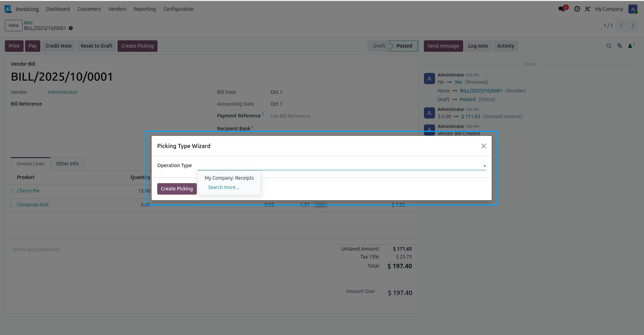
Task: Open the Dashboard menu
Action: click(58, 9)
